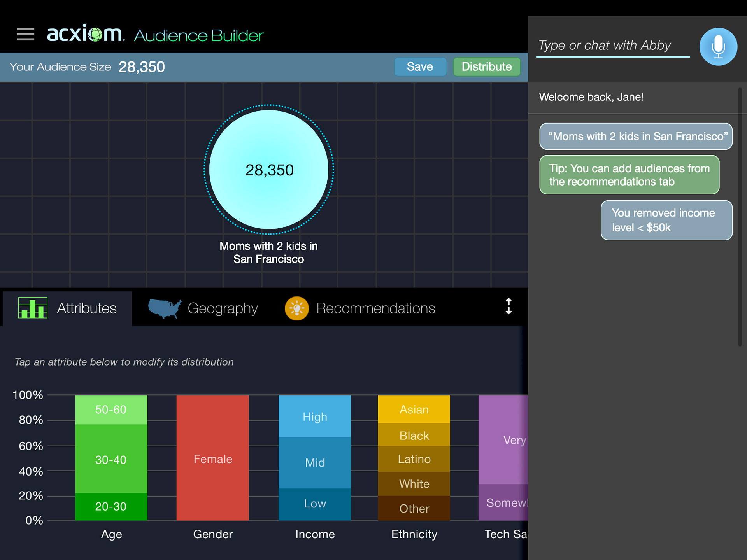The height and width of the screenshot is (560, 747).
Task: Select the 28,350 audience bubble
Action: click(269, 170)
